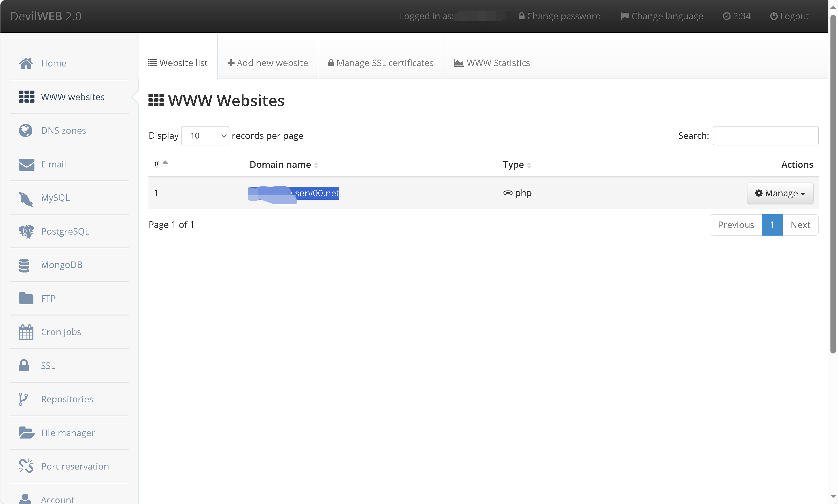Click the DevilWEB 2.0 brand link

click(x=46, y=16)
